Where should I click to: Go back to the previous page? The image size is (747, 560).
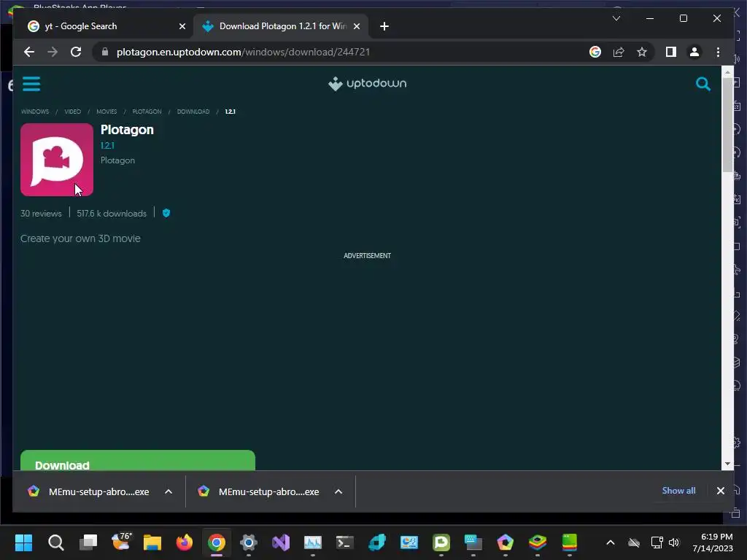(x=29, y=52)
